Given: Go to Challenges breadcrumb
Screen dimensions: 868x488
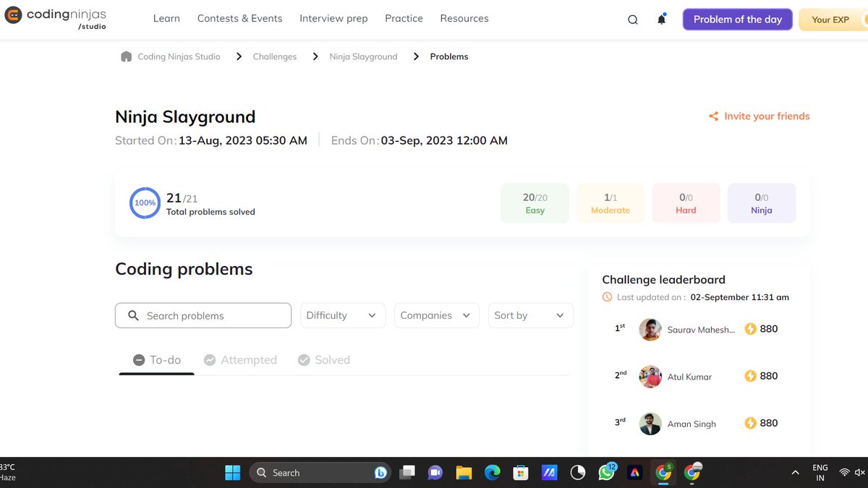Looking at the screenshot, I should (x=275, y=56).
